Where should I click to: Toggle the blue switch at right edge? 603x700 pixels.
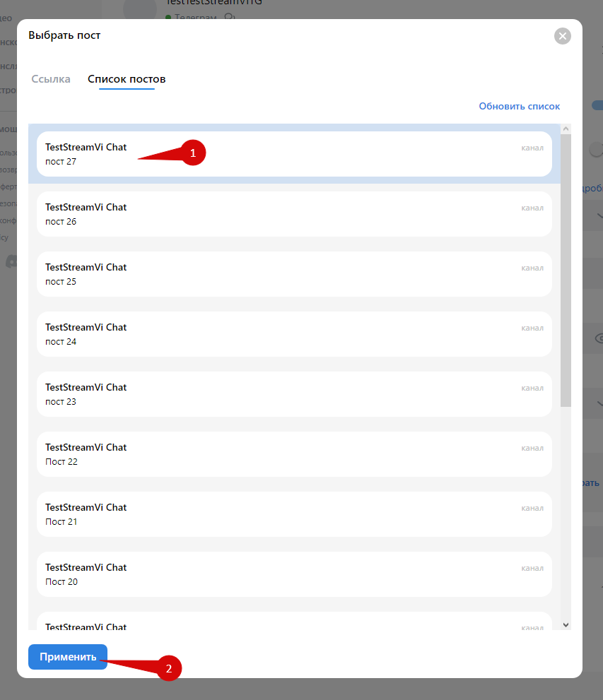coord(597,105)
